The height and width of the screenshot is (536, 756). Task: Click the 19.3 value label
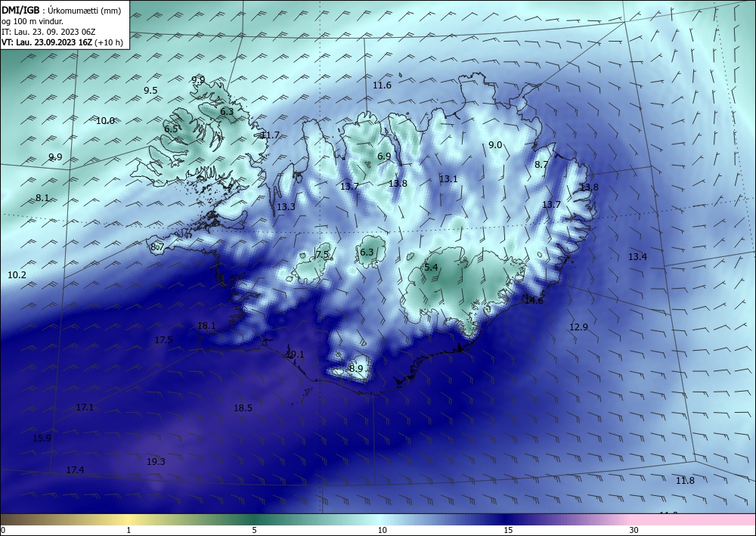coord(156,462)
